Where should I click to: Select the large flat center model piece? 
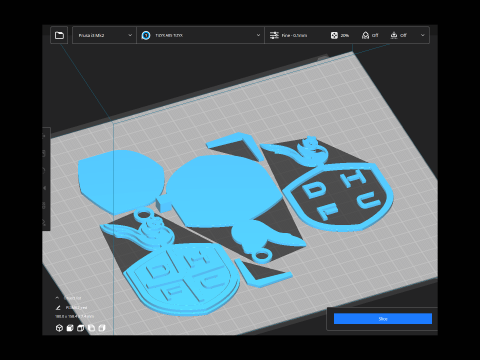click(223, 190)
